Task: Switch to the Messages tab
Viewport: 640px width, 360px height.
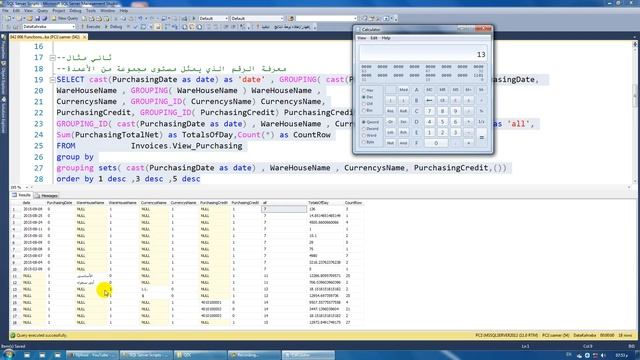Action: point(47,196)
